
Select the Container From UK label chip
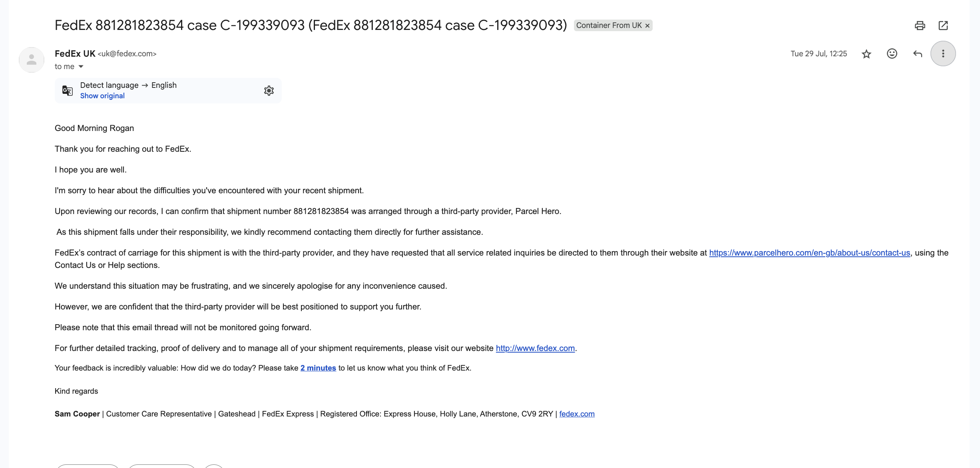[609, 26]
